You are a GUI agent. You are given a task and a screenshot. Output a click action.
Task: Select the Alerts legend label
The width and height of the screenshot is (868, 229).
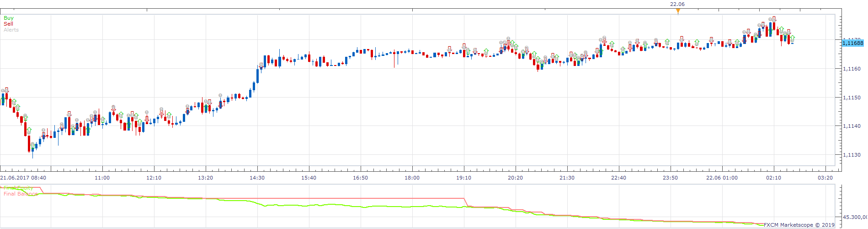(11, 30)
